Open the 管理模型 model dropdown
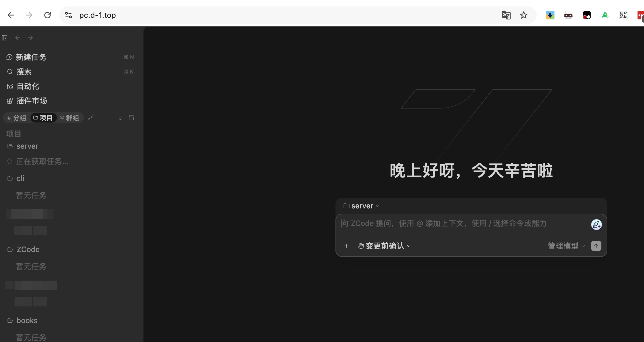Screen dimensions: 644x342 [x=566, y=246]
